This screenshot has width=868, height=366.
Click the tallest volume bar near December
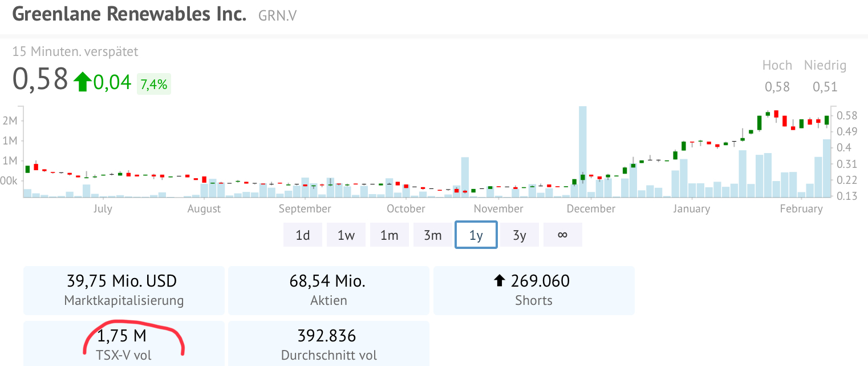tap(582, 151)
